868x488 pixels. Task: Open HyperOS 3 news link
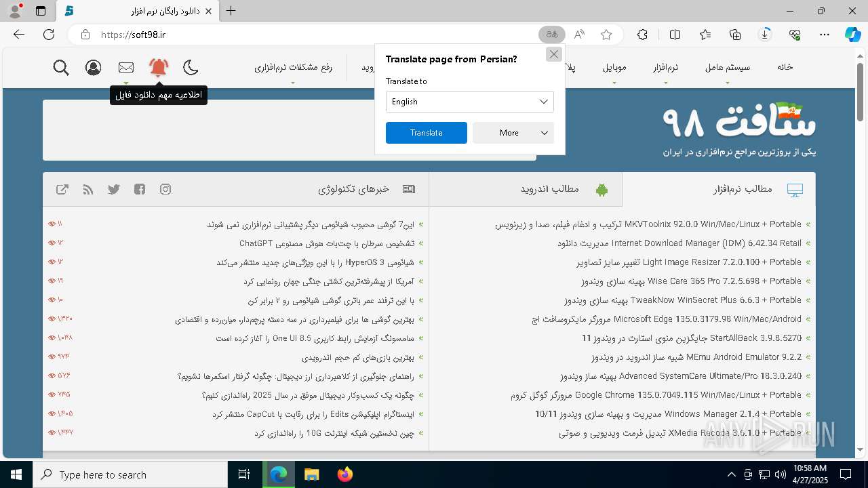click(x=315, y=262)
